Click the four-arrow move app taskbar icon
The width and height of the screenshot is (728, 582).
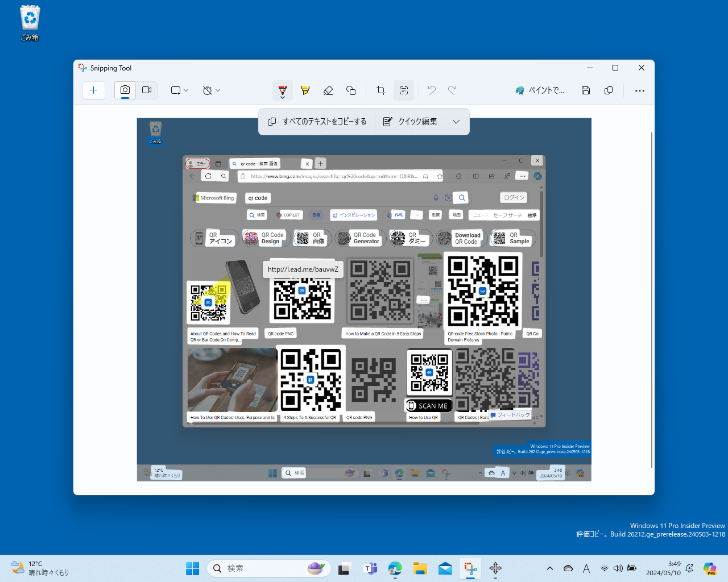[495, 568]
